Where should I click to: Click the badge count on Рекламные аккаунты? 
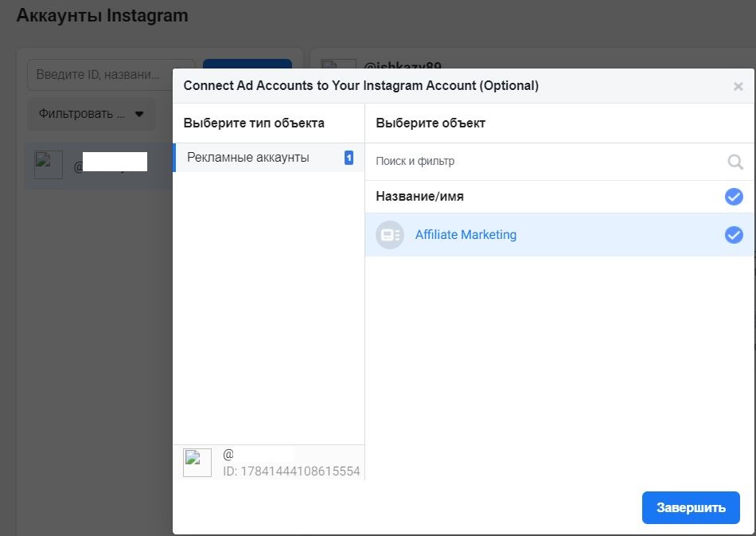click(349, 158)
